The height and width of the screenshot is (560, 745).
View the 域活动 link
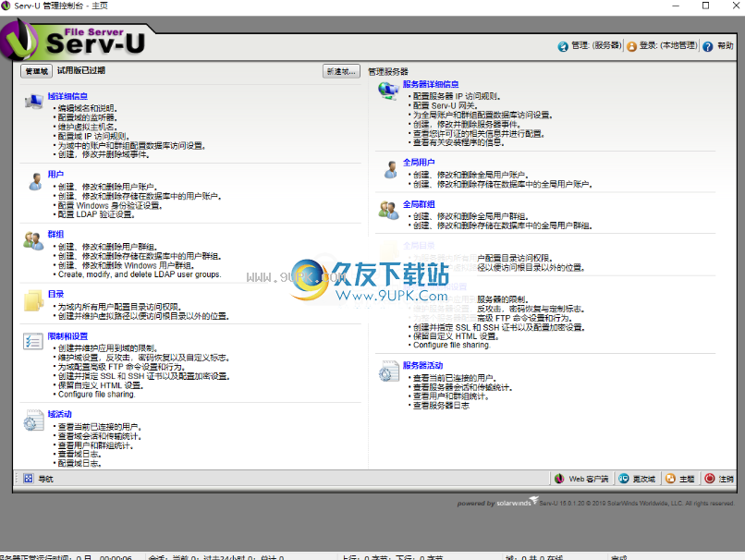(x=60, y=414)
